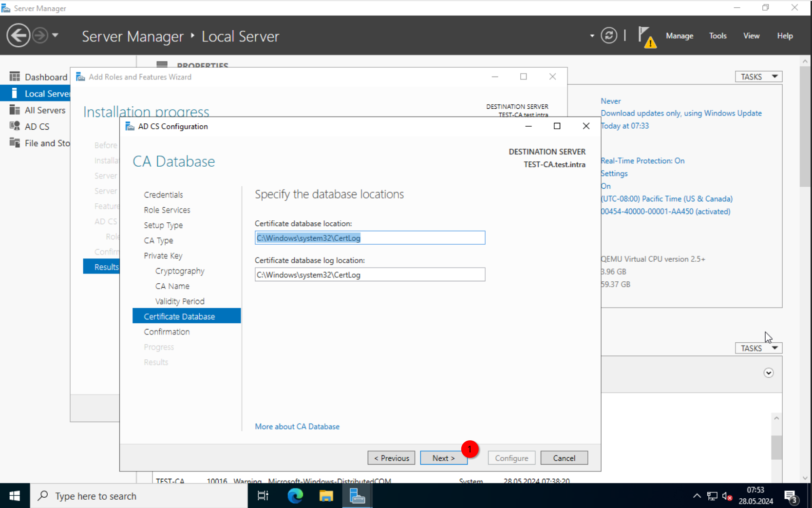Open the View menu
Image resolution: width=812 pixels, height=508 pixels.
point(751,36)
